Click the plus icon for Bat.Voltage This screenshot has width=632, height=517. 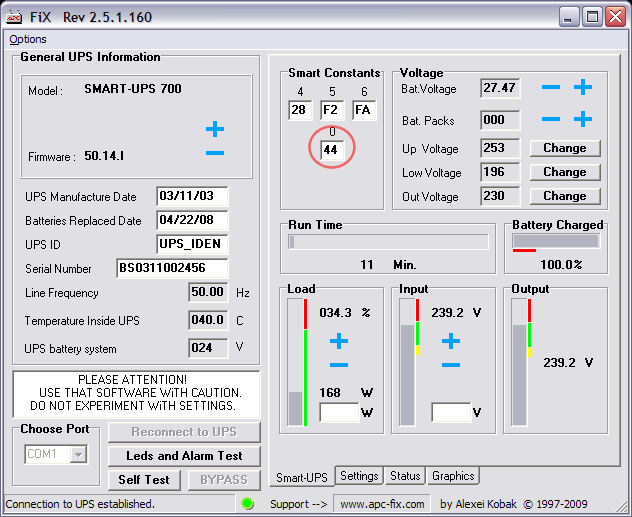[x=583, y=87]
